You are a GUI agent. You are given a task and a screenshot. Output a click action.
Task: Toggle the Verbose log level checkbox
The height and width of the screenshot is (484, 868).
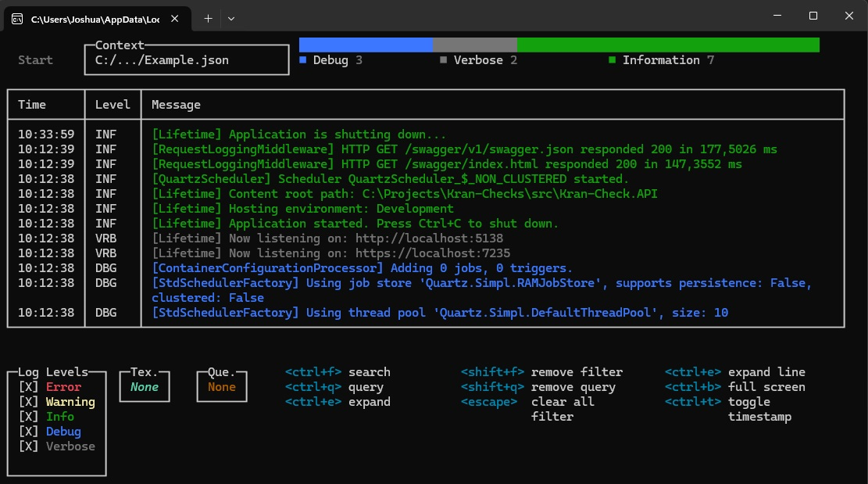click(28, 446)
